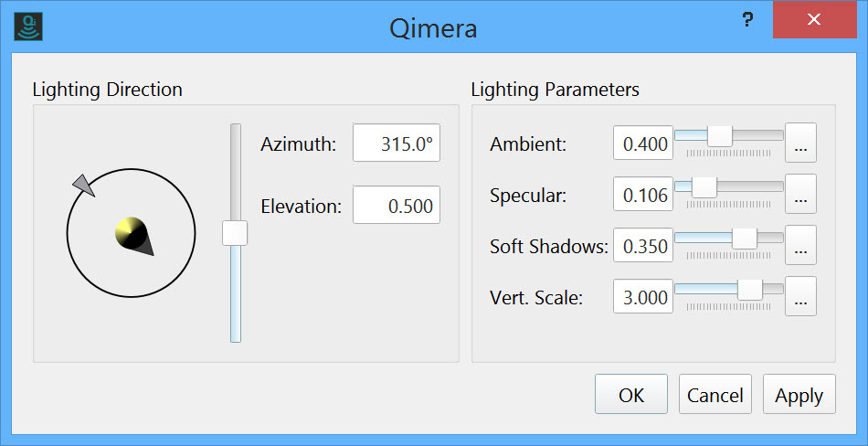Click the vertical elevation slider handle
868x446 pixels.
(x=235, y=233)
